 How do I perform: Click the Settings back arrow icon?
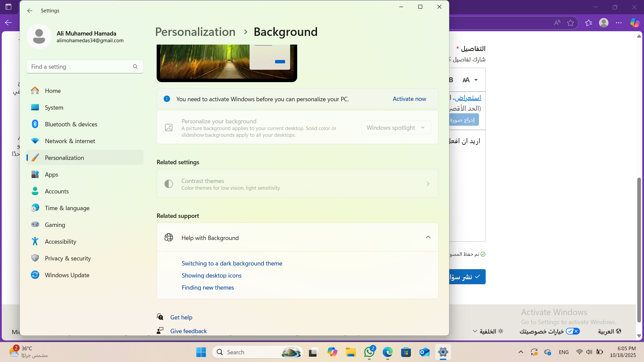pyautogui.click(x=30, y=11)
